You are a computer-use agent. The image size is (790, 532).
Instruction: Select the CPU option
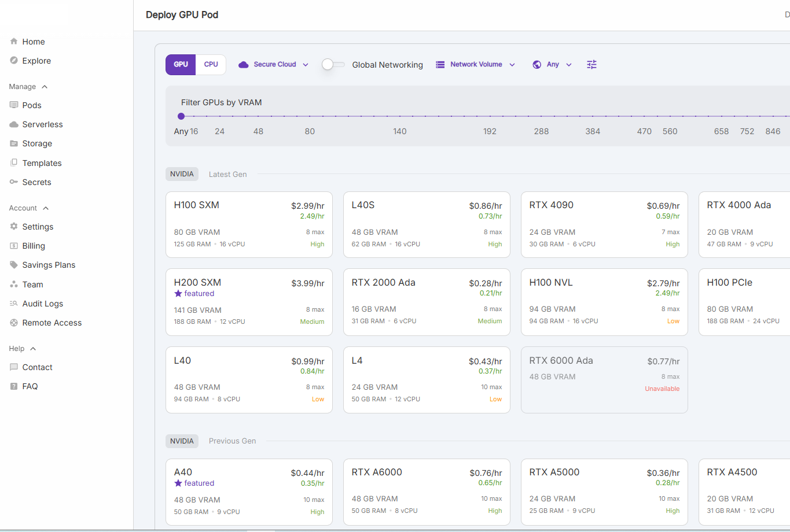(211, 65)
